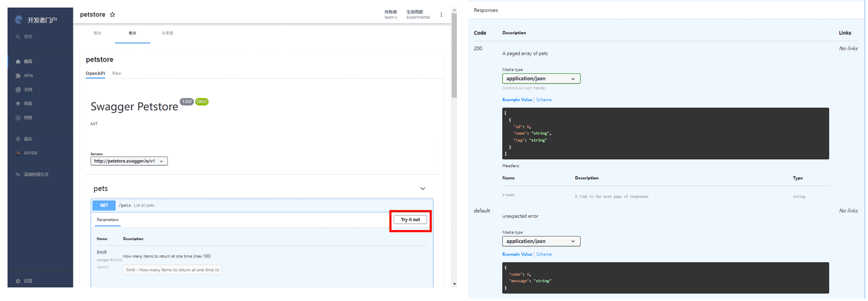868x301 pixels.
Task: Select the Parameters tab in GET /pets
Action: coord(108,220)
